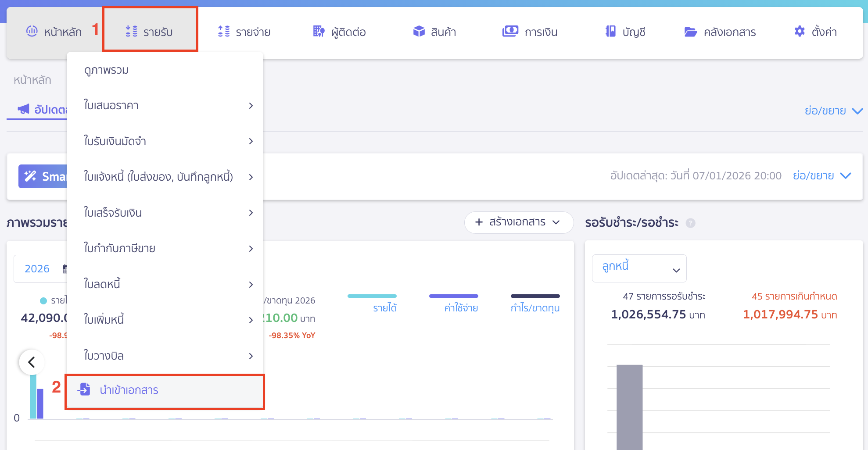Open the หน้าหลัก home icon
The image size is (868, 450).
tap(31, 31)
